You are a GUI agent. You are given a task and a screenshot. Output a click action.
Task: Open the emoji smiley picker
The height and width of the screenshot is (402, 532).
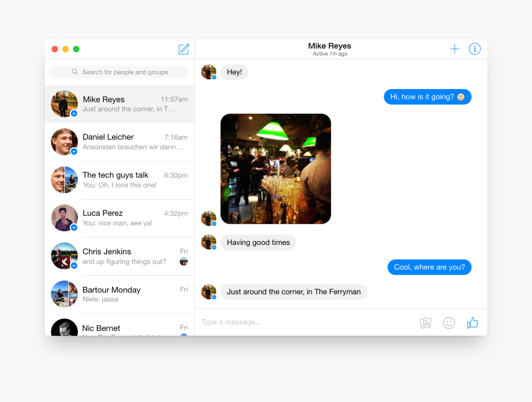coord(448,323)
